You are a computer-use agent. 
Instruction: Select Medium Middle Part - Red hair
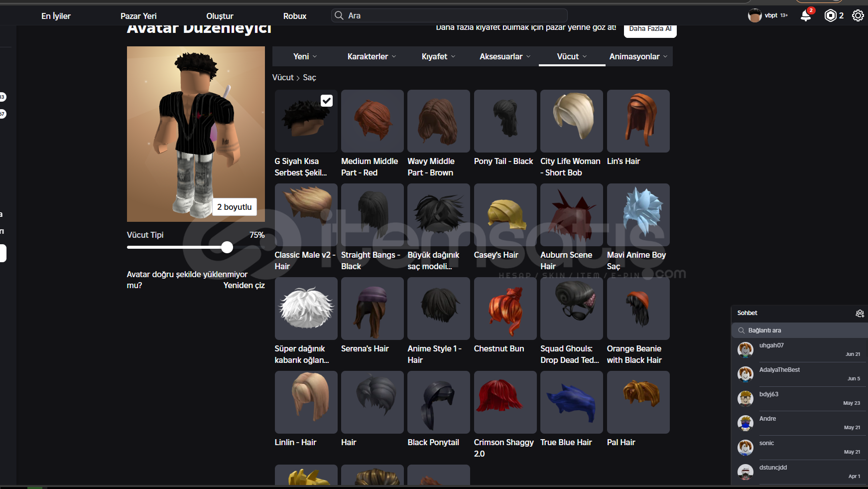pos(372,121)
